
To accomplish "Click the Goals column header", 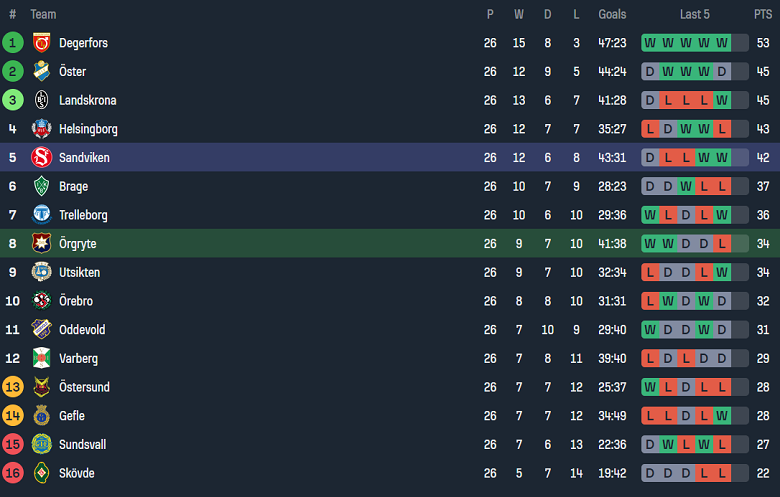I will (612, 14).
